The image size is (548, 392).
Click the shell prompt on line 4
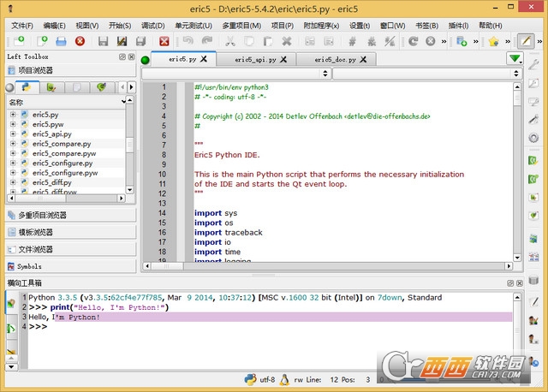coord(39,326)
